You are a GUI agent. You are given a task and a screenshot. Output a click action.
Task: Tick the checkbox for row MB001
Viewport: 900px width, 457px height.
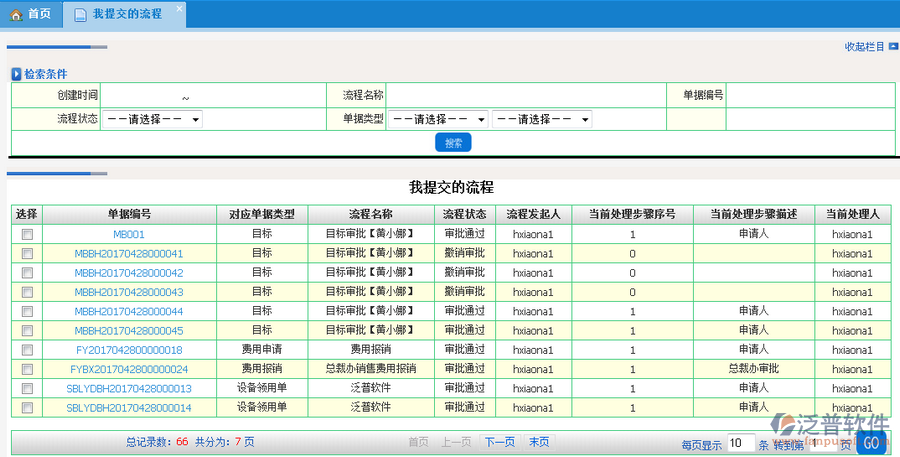[x=27, y=234]
